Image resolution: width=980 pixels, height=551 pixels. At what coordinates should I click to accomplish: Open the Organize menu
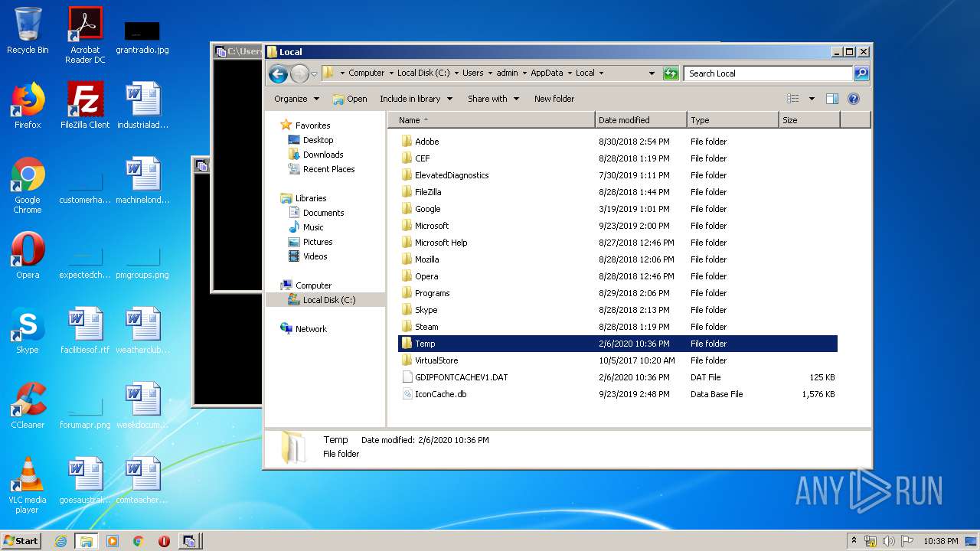(296, 99)
